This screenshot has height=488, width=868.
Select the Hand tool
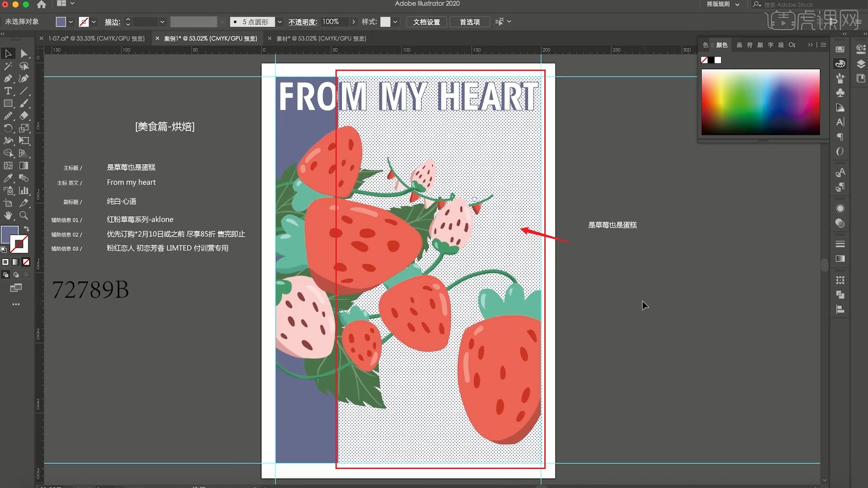pyautogui.click(x=8, y=216)
